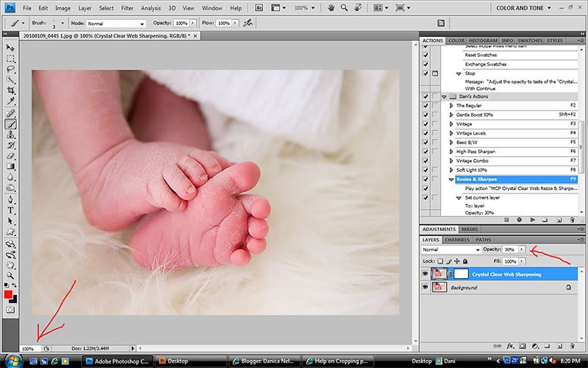Image resolution: width=588 pixels, height=368 pixels.
Task: Open the layer Opacity slider arrow
Action: [522, 250]
